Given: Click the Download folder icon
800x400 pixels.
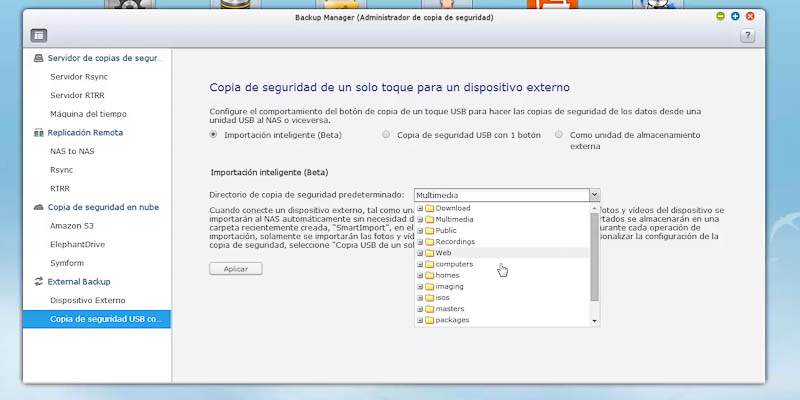Looking at the screenshot, I should click(x=429, y=208).
